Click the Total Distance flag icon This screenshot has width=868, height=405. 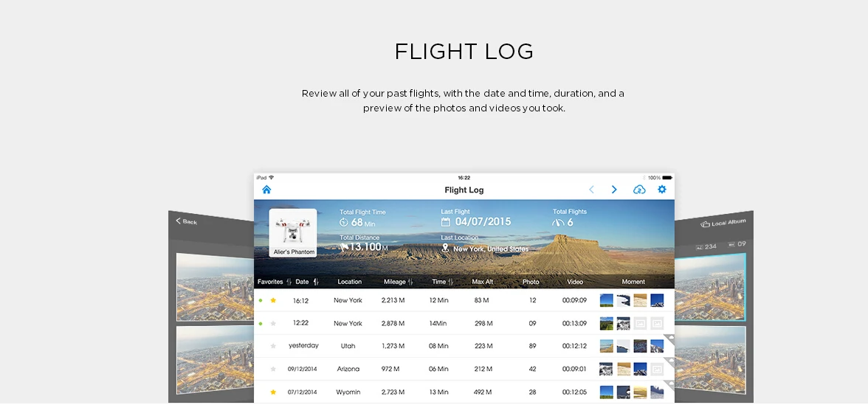344,246
